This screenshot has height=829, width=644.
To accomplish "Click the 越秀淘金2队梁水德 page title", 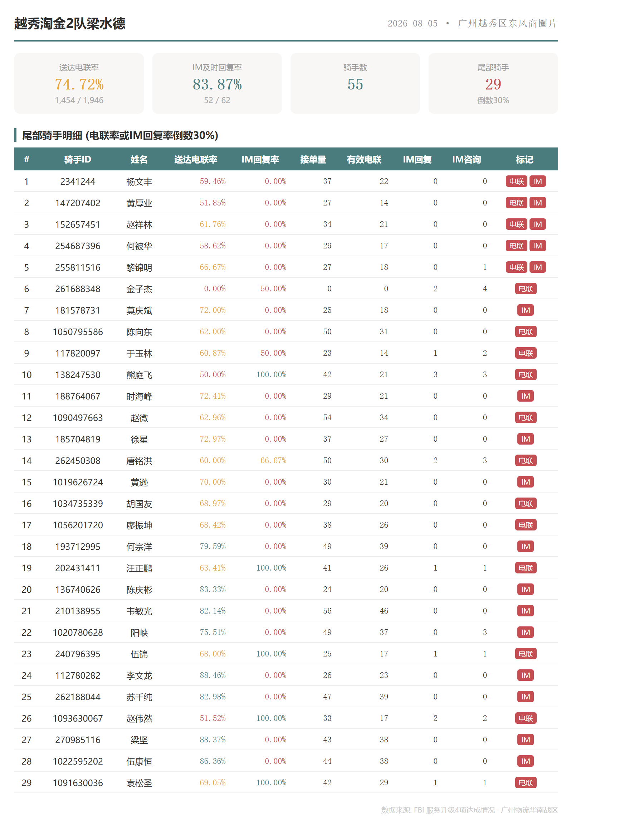I will pos(70,24).
